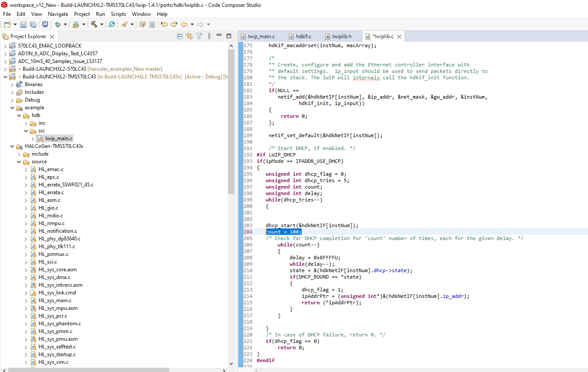Go to the next edit location arrow icon
This screenshot has height=372, width=588.
[174, 24]
